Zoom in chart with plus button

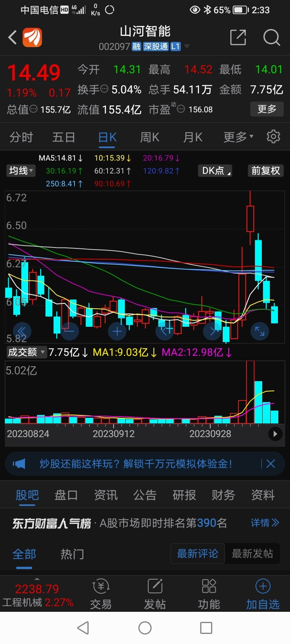[x=117, y=331]
